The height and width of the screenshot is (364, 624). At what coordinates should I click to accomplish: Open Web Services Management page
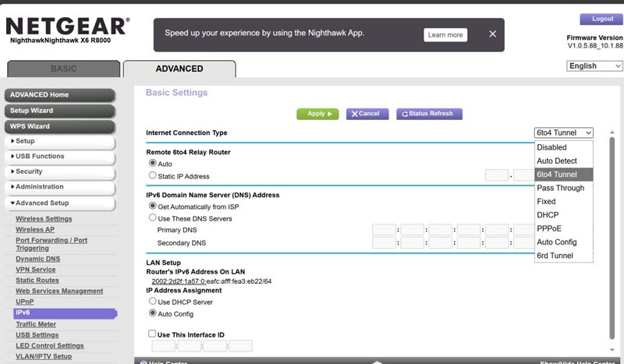point(59,292)
